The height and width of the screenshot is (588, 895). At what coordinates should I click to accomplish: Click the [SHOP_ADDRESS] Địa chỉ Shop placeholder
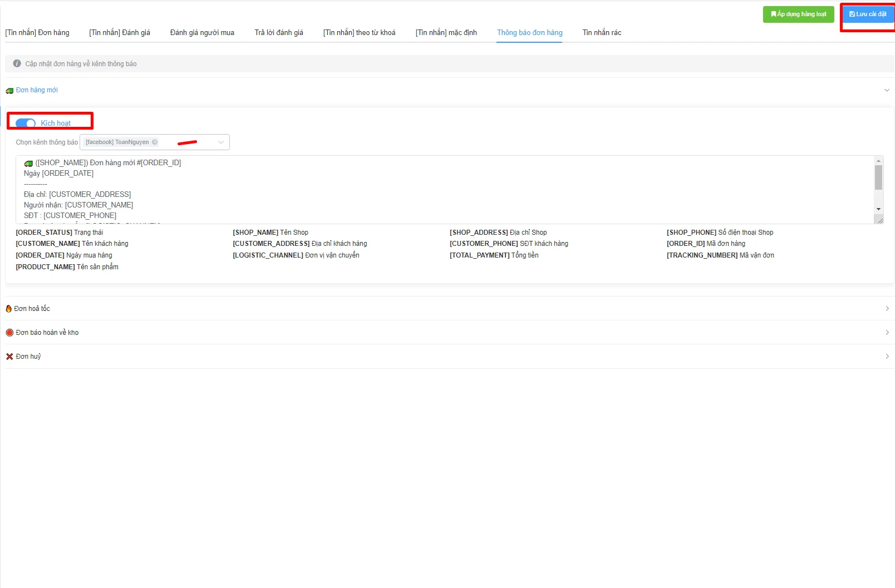498,233
